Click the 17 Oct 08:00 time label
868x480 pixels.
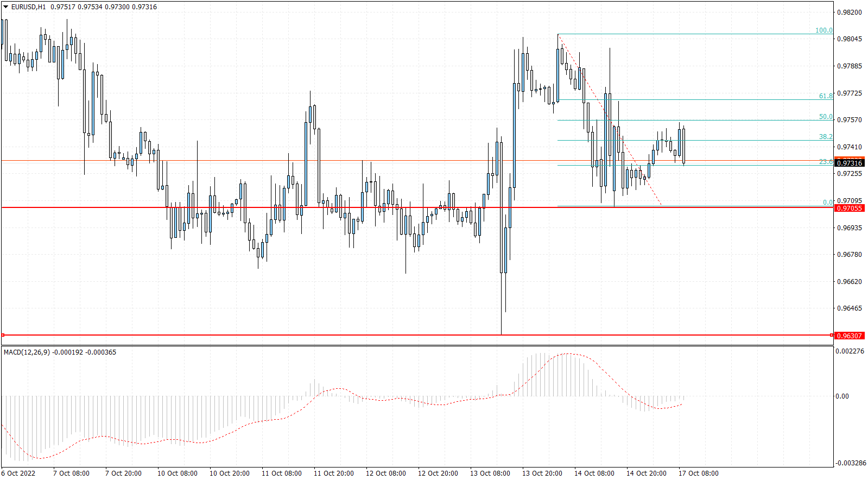699,473
